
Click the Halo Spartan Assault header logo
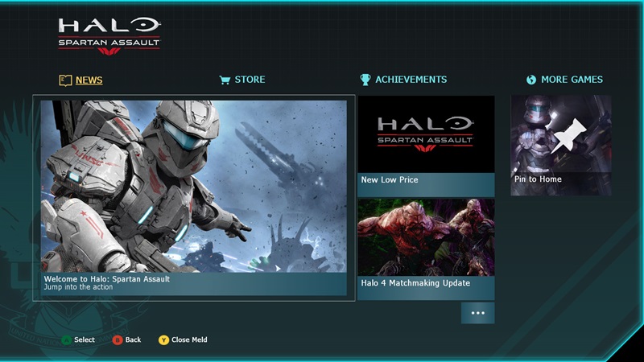[109, 36]
